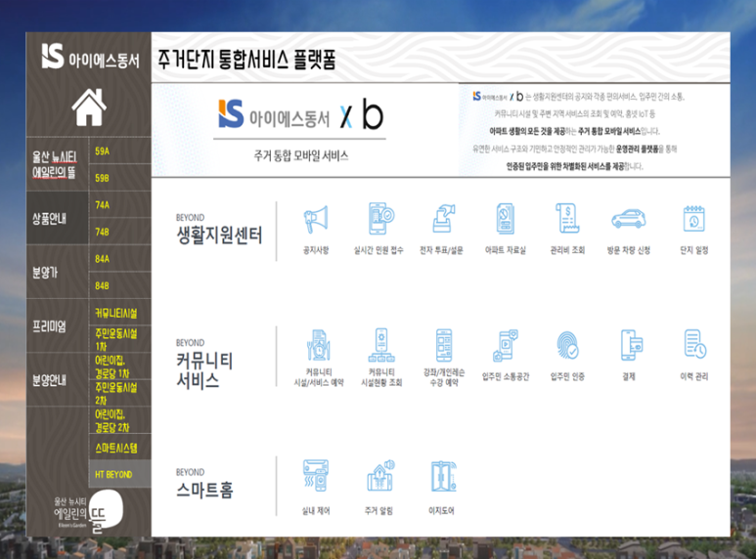This screenshot has width=756, height=559.
Task: Open the 공지사항 megaphone icon
Action: pyautogui.click(x=316, y=219)
